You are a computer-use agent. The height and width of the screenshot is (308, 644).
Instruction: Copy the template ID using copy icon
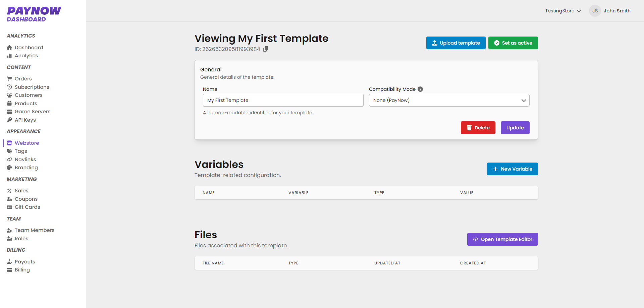pyautogui.click(x=266, y=49)
